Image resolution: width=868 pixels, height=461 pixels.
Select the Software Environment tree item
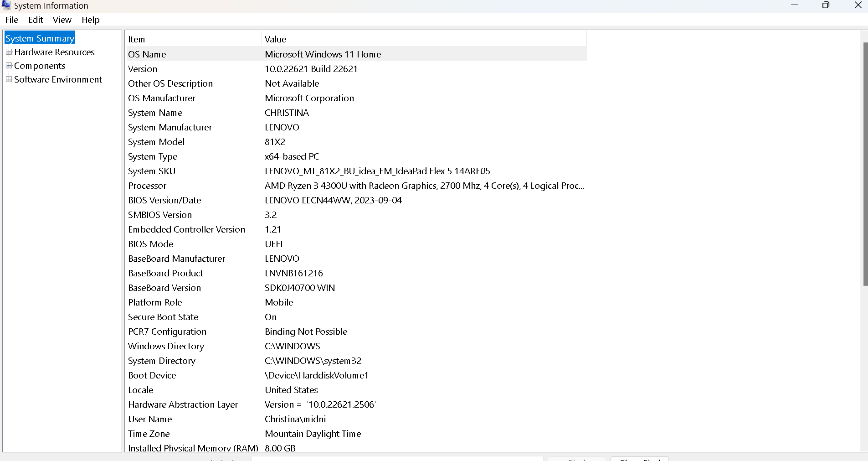point(58,79)
